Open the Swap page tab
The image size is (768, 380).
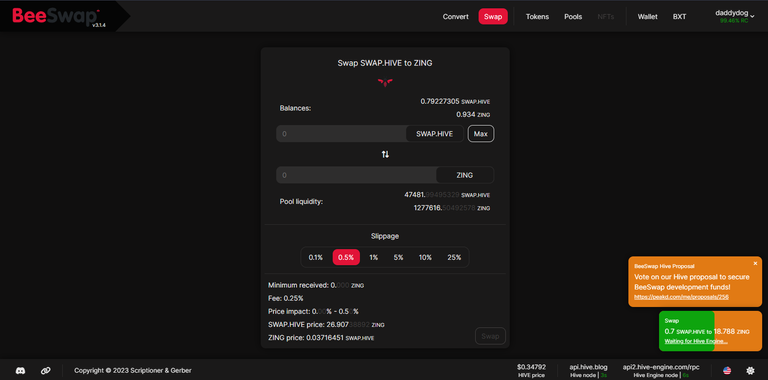[493, 17]
